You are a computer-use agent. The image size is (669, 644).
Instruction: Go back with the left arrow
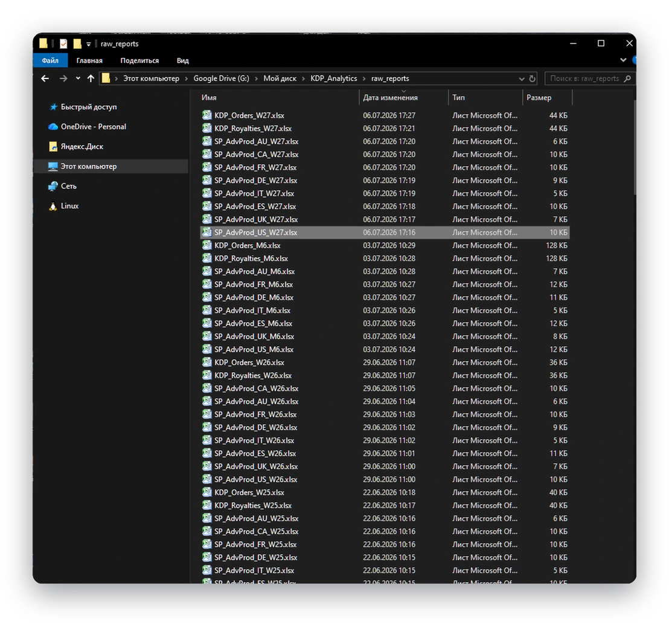point(45,79)
